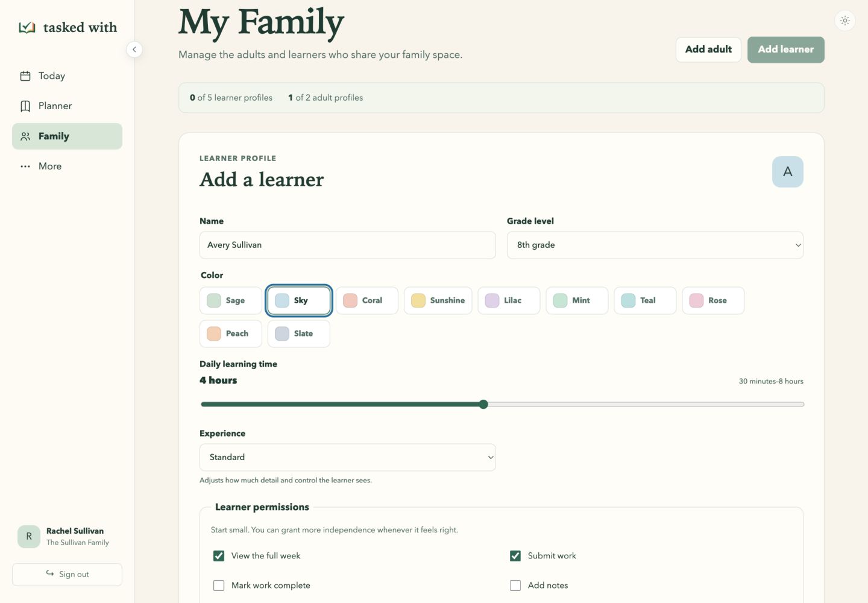Click the Sign out arrow icon
Screen dimensions: 868x603
[x=50, y=573]
